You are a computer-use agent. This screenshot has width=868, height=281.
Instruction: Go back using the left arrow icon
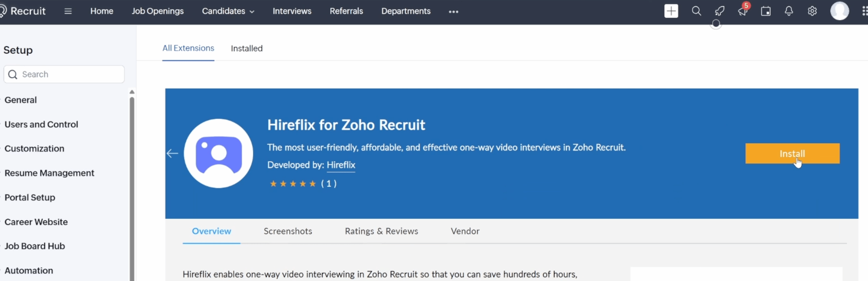[x=172, y=153]
